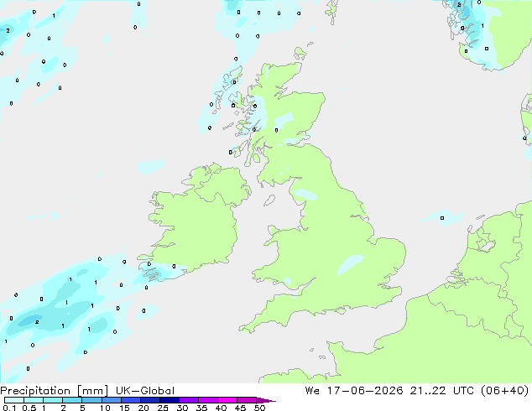This screenshot has height=411, width=532.
Task: Click the time range "21..22"
Action: [427, 391]
